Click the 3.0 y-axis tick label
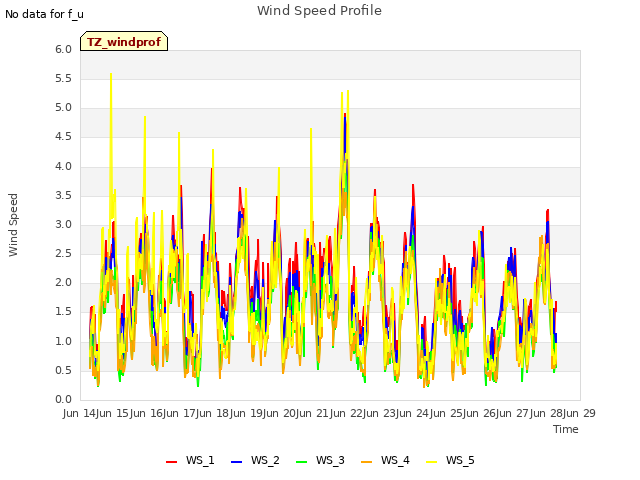The image size is (640, 480). tap(63, 224)
